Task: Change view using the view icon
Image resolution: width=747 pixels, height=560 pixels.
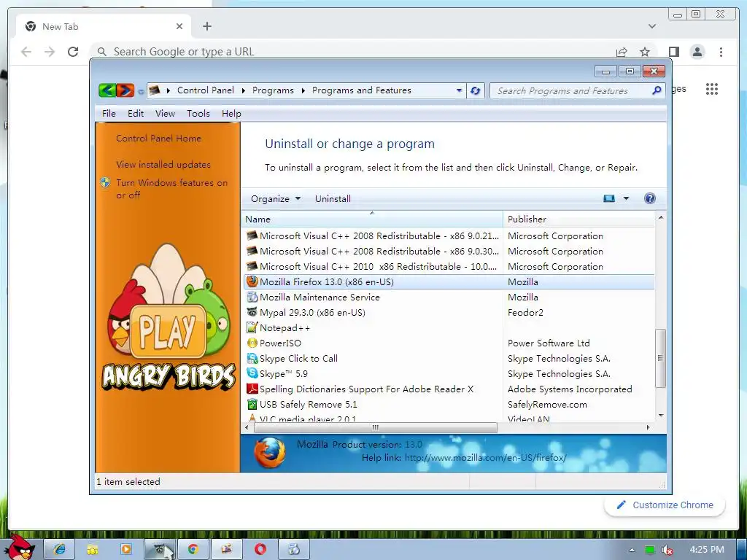Action: pos(609,198)
